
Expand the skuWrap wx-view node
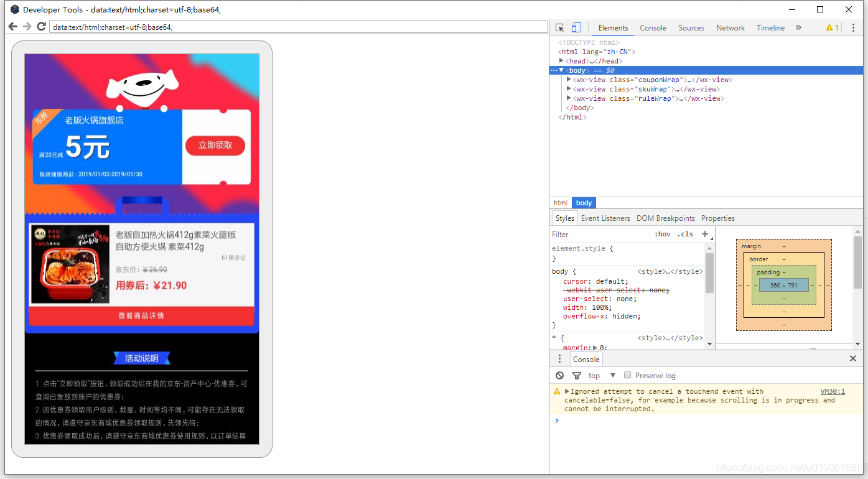pos(569,89)
